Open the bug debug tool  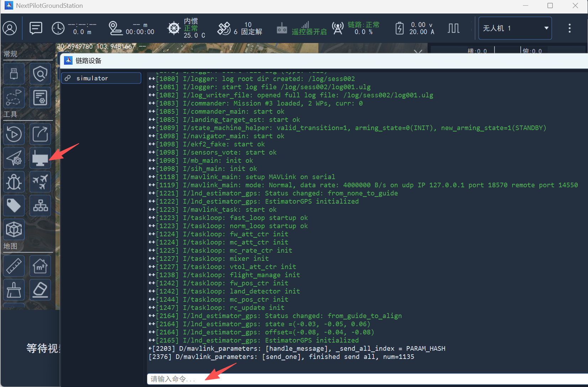pos(14,182)
